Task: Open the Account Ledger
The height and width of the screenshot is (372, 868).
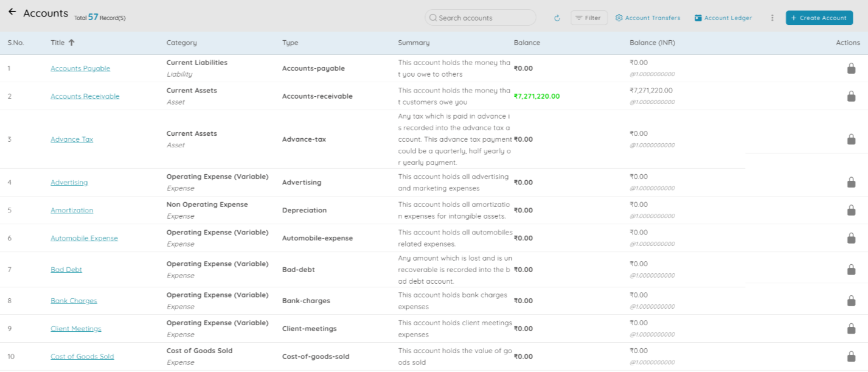Action: pos(723,18)
